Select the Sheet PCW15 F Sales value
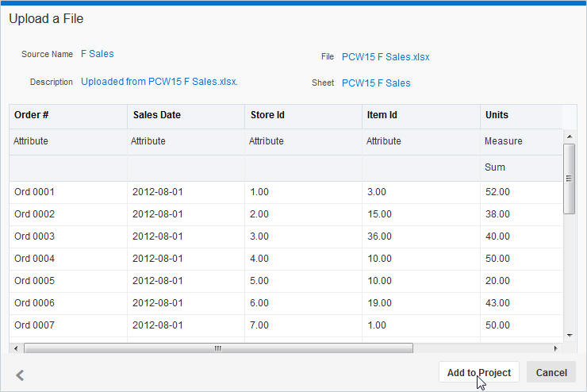Viewport: 587px width, 392px height. coord(376,83)
